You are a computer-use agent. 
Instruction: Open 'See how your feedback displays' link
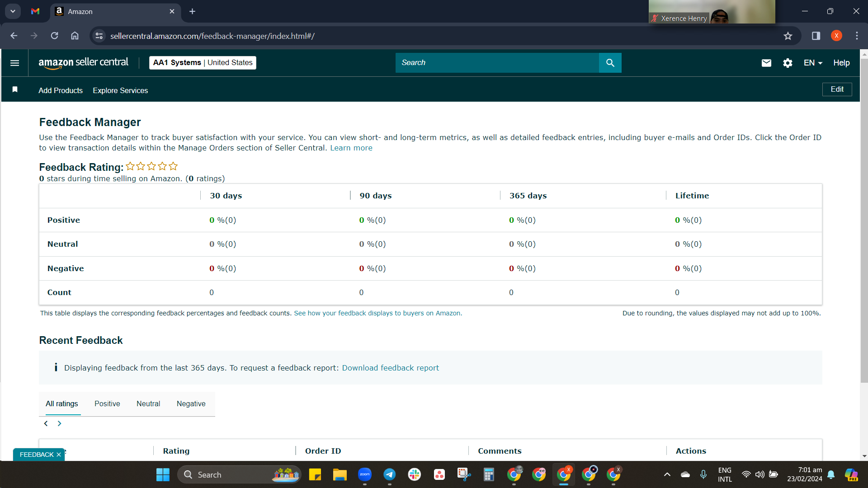378,313
